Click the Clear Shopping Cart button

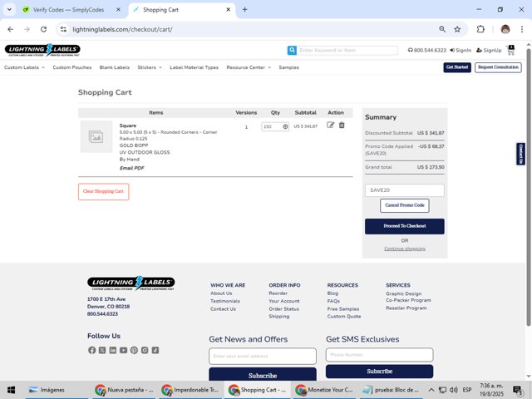tap(103, 192)
